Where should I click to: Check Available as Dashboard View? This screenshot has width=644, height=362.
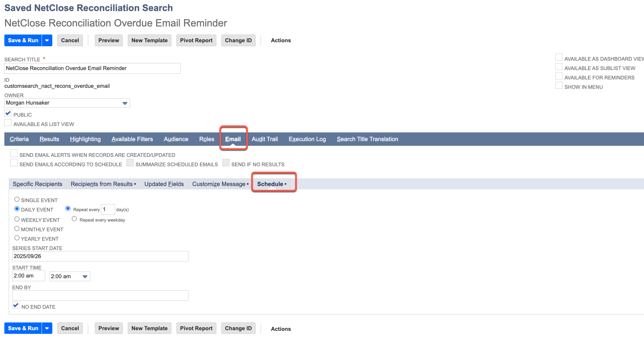click(x=559, y=58)
